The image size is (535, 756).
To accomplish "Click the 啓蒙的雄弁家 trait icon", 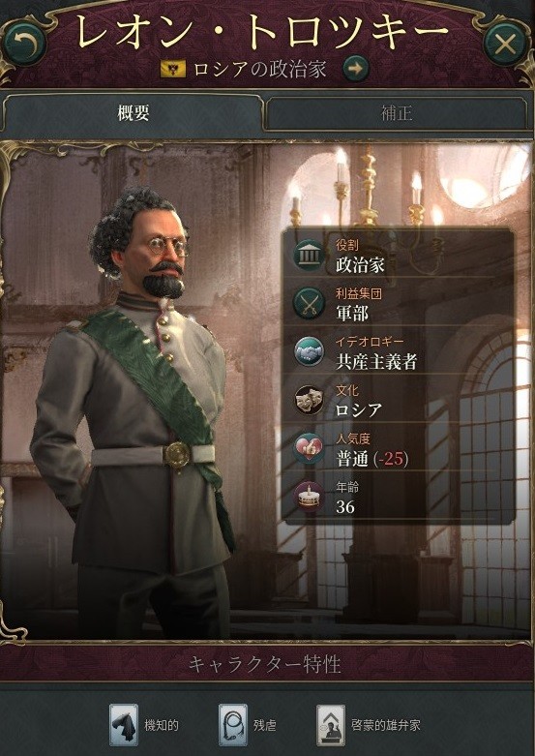I will pos(331,724).
